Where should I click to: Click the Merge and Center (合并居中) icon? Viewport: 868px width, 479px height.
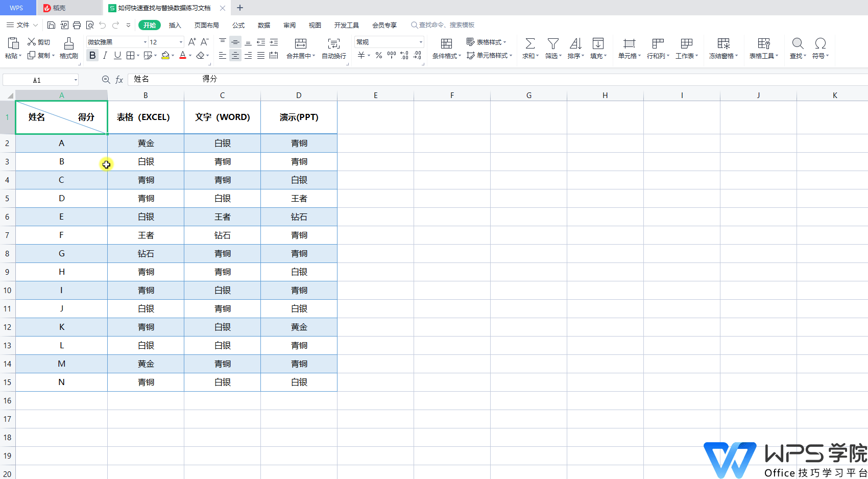(x=301, y=44)
